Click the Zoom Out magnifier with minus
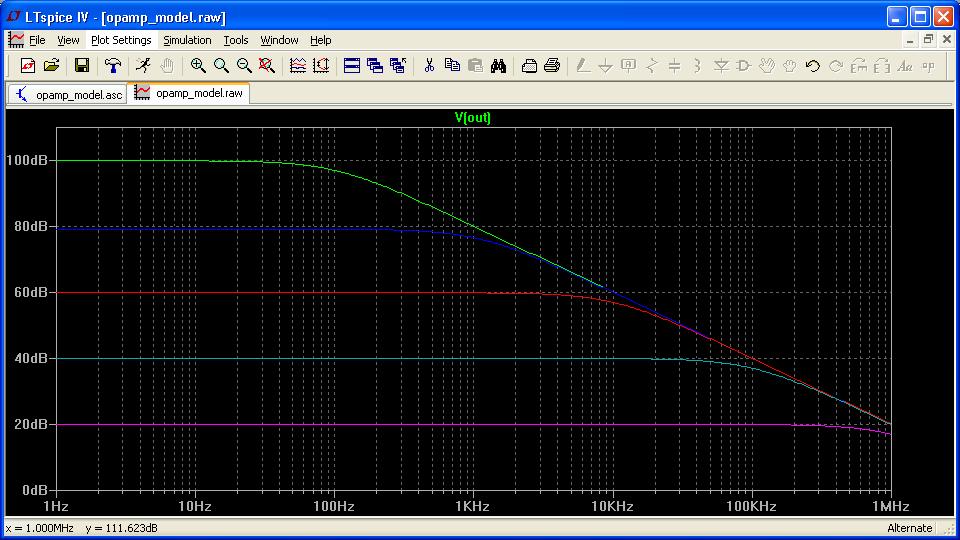The image size is (960, 540). pos(244,66)
